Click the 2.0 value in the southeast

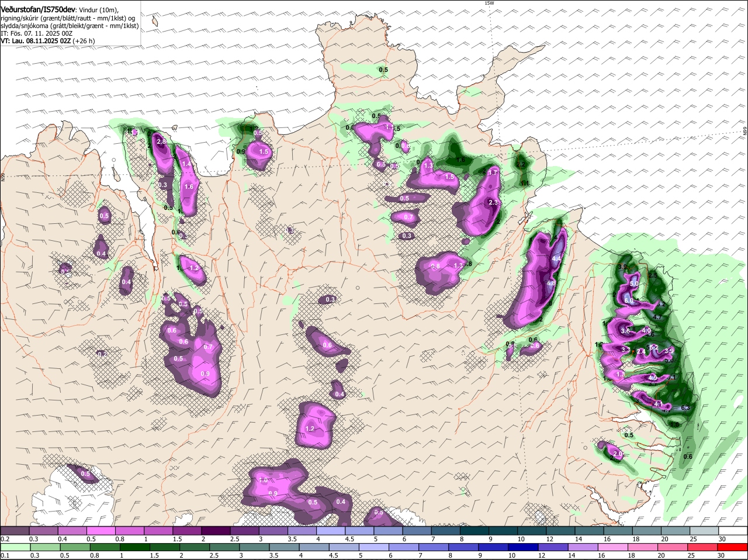click(x=618, y=454)
